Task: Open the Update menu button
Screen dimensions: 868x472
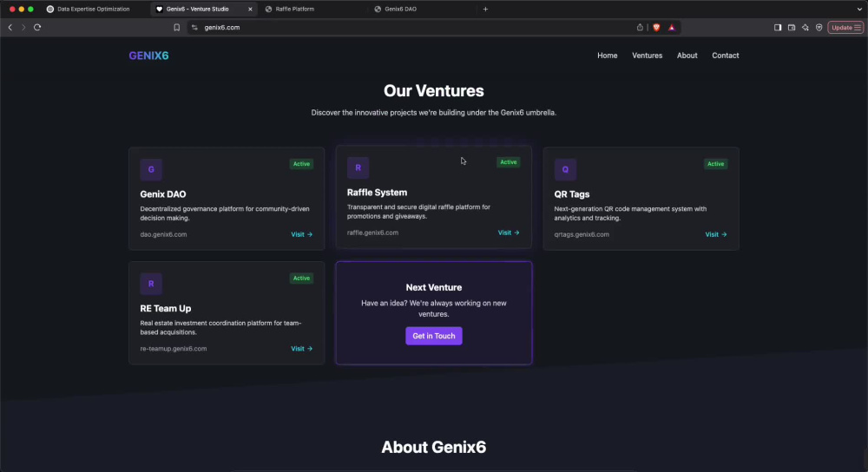Action: coord(845,27)
